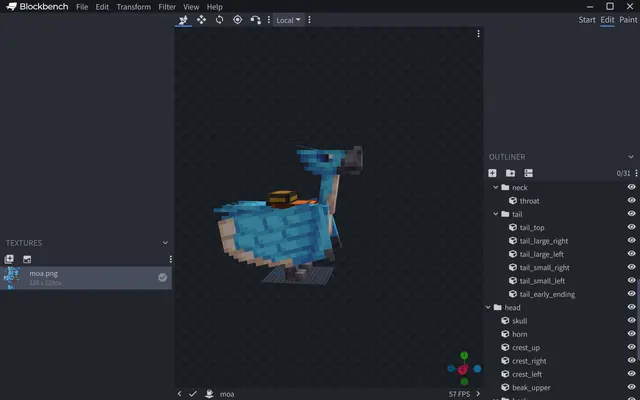The width and height of the screenshot is (640, 400).
Task: Open the File menu
Action: pos(82,7)
